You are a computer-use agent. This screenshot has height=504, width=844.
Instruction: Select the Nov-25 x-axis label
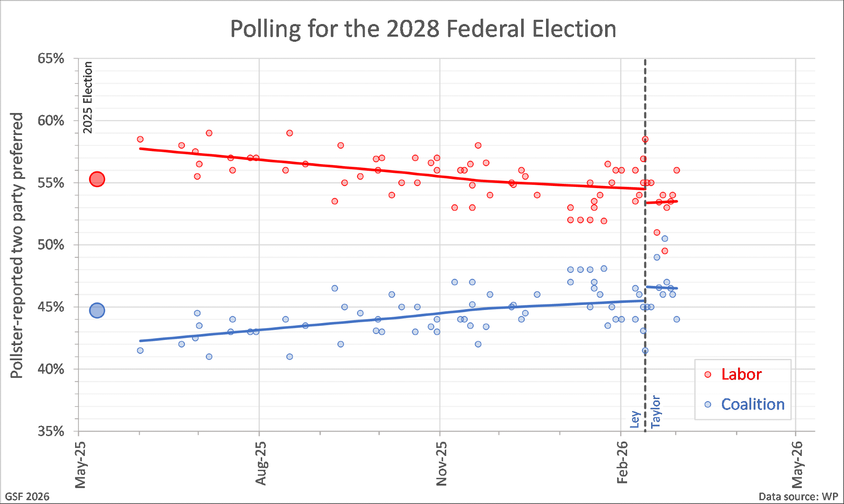(x=441, y=464)
